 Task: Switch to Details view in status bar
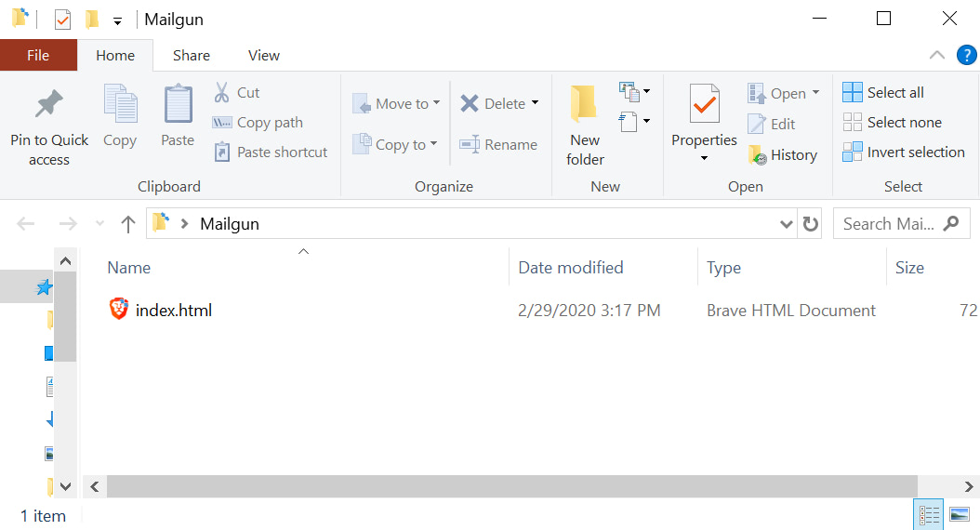point(929,515)
